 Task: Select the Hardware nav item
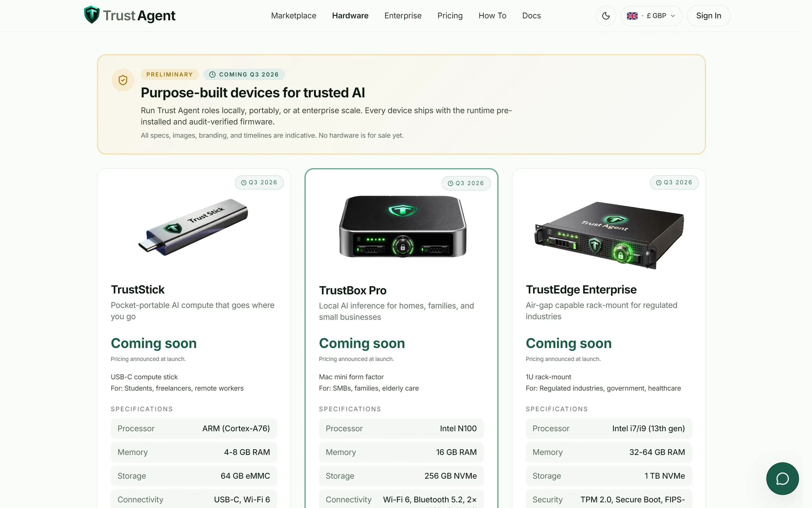(350, 16)
